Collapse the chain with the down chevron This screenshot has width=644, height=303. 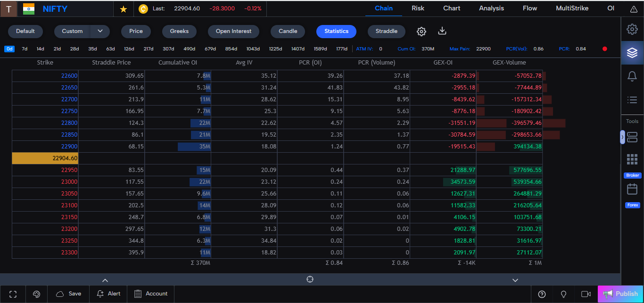(515, 279)
